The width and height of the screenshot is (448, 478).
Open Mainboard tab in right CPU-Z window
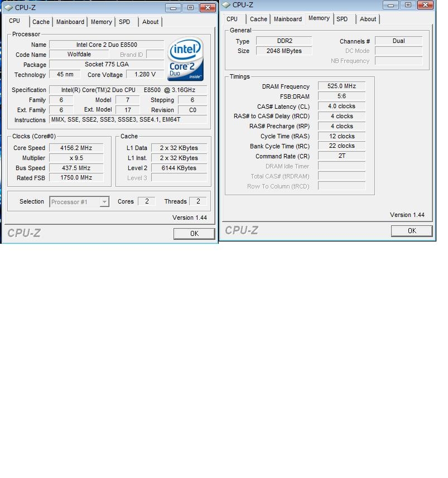288,19
